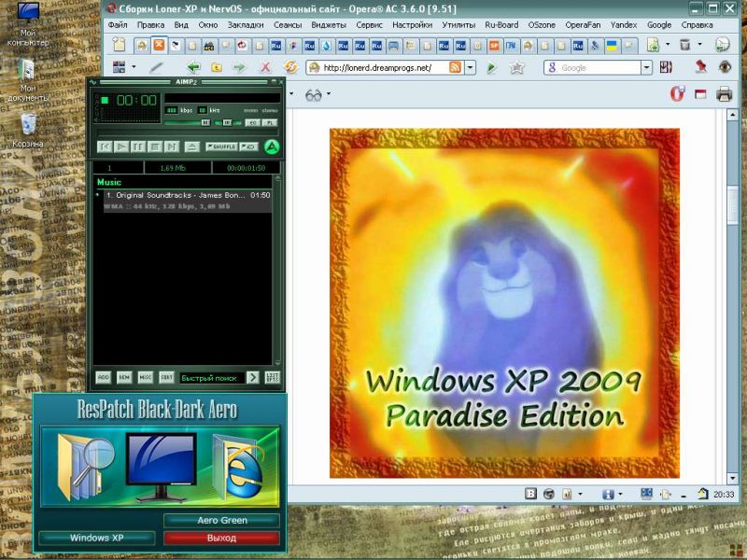
Task: Click the Opera reload page icon
Action: tap(290, 67)
